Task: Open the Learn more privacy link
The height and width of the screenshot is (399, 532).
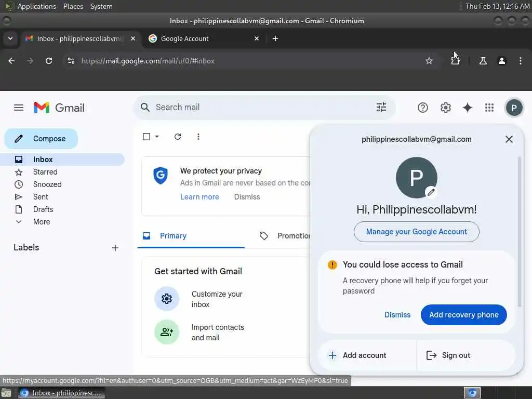Action: [199, 197]
